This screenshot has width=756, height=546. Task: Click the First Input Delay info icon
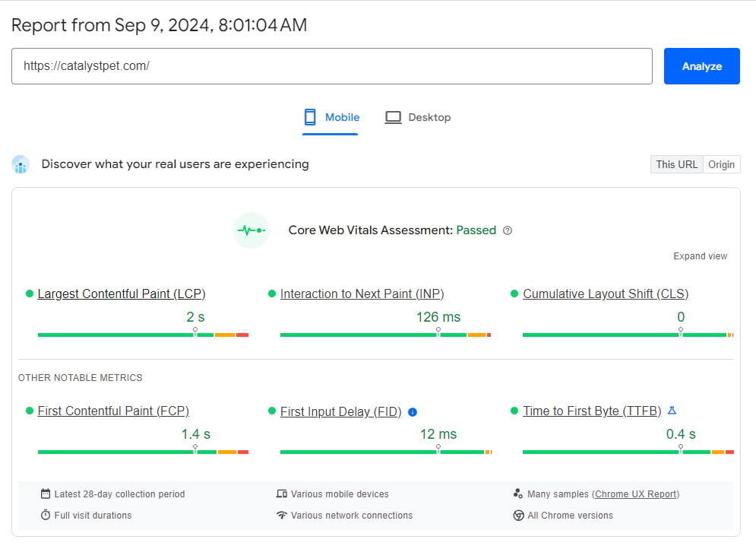[413, 412]
